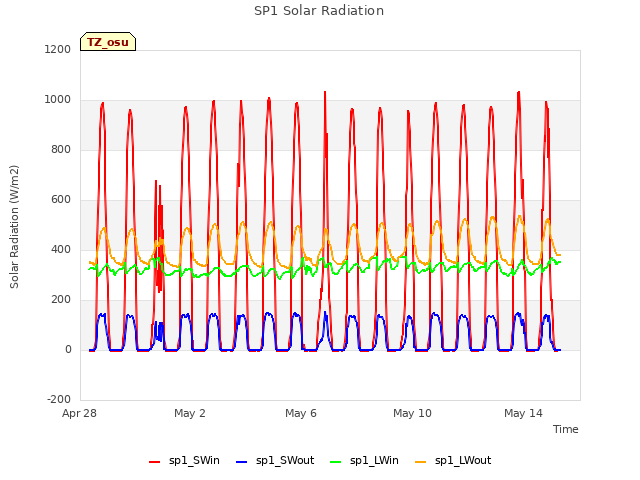Click the May 14 x-axis label

point(523,413)
